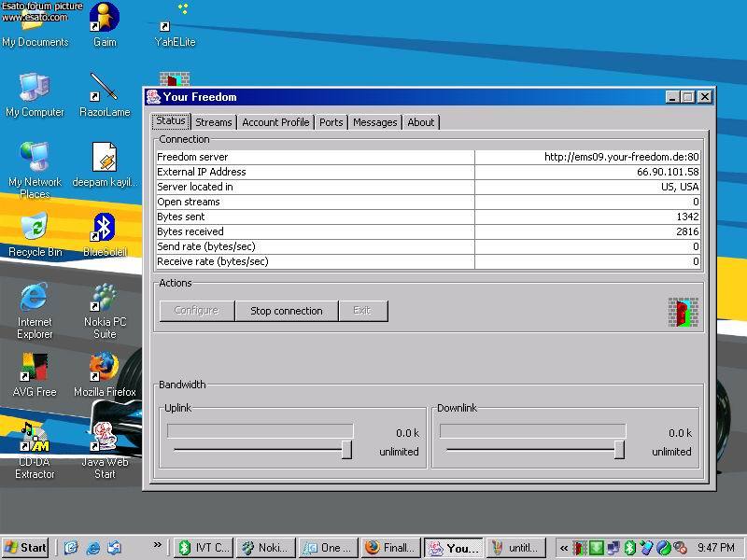Switch to the Streams tab
Screen dimensions: 747x560
[x=214, y=122]
